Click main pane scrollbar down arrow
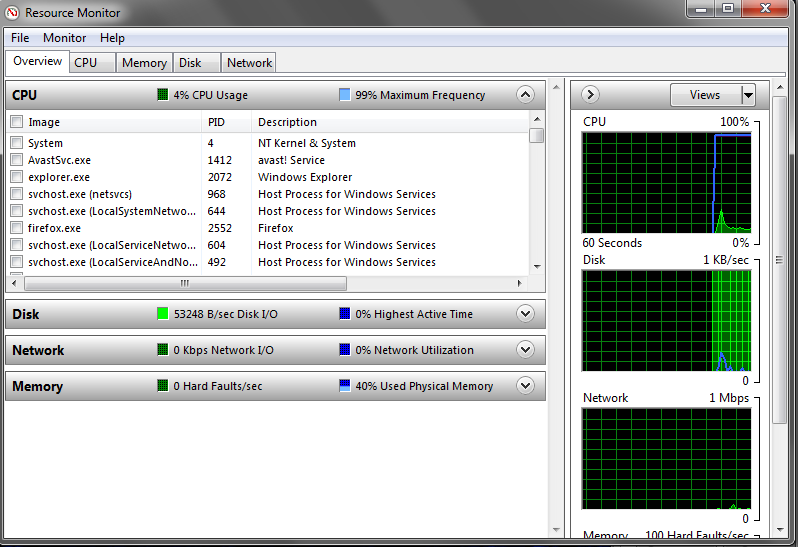This screenshot has width=798, height=547. tap(556, 530)
